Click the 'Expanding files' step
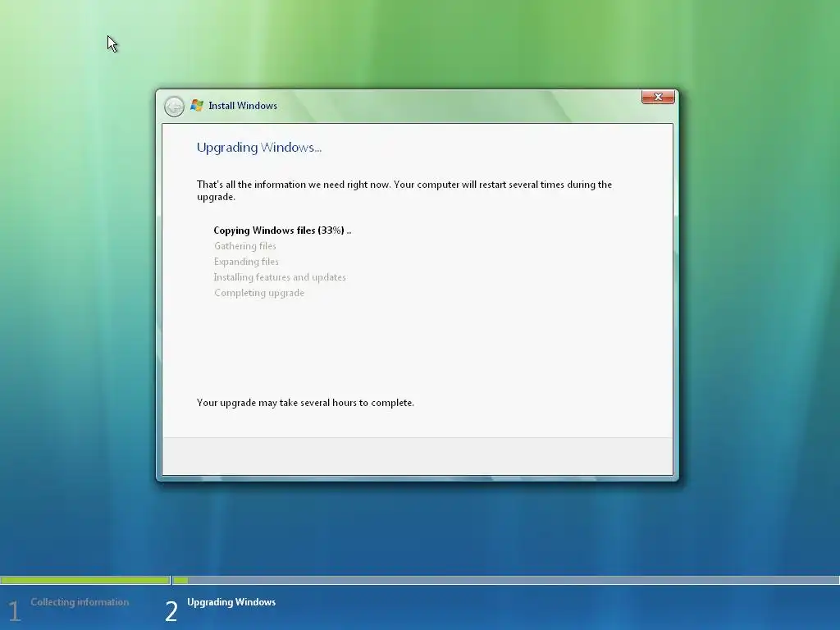 (246, 262)
